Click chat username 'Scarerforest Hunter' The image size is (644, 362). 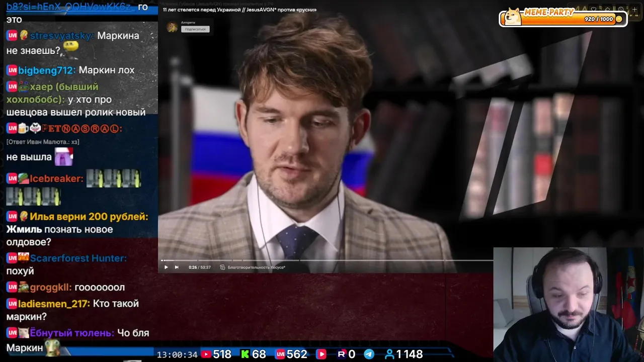tap(78, 258)
